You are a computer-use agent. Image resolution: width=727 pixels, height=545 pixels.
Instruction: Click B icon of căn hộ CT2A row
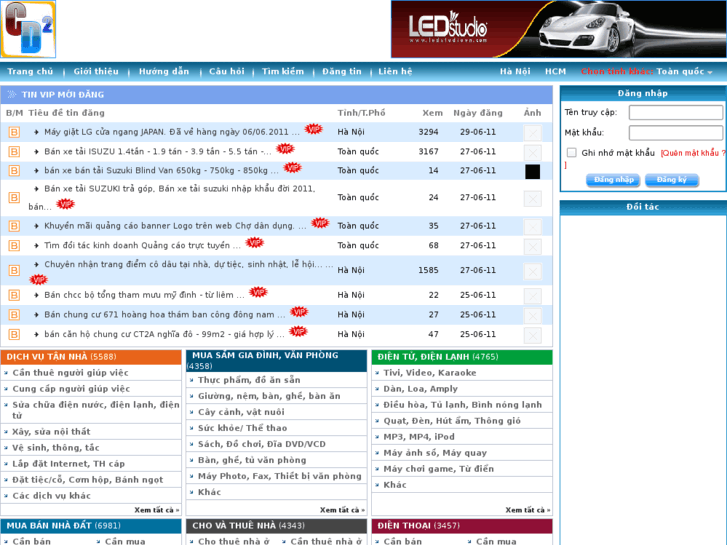[14, 334]
